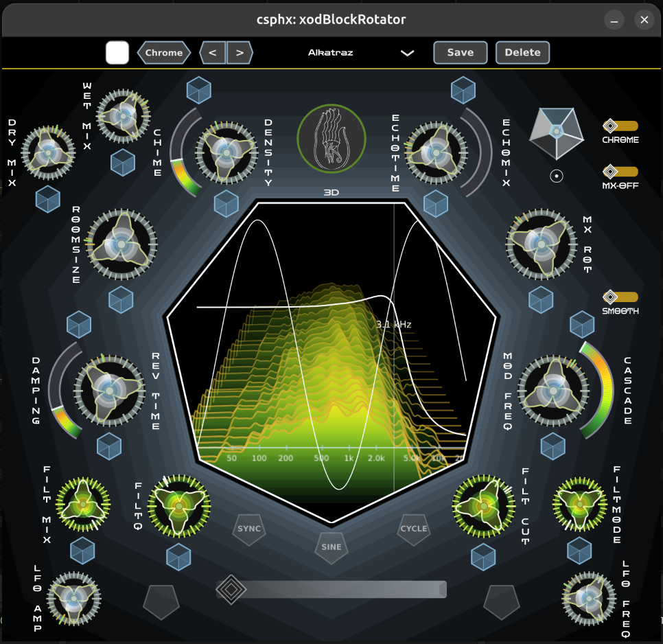Screen dimensions: 663x644
Task: Click the cube icon below MX Rot knob
Action: pyautogui.click(x=541, y=300)
